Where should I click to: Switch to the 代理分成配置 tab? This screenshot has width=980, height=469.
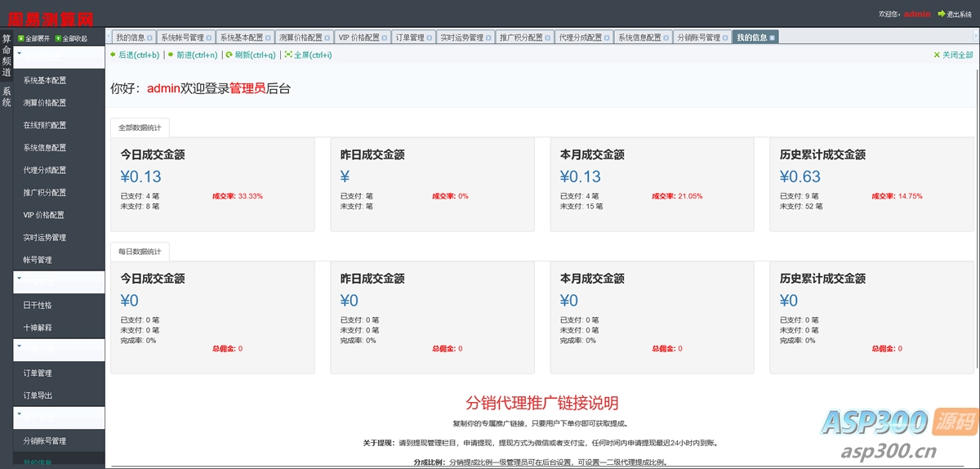point(580,38)
